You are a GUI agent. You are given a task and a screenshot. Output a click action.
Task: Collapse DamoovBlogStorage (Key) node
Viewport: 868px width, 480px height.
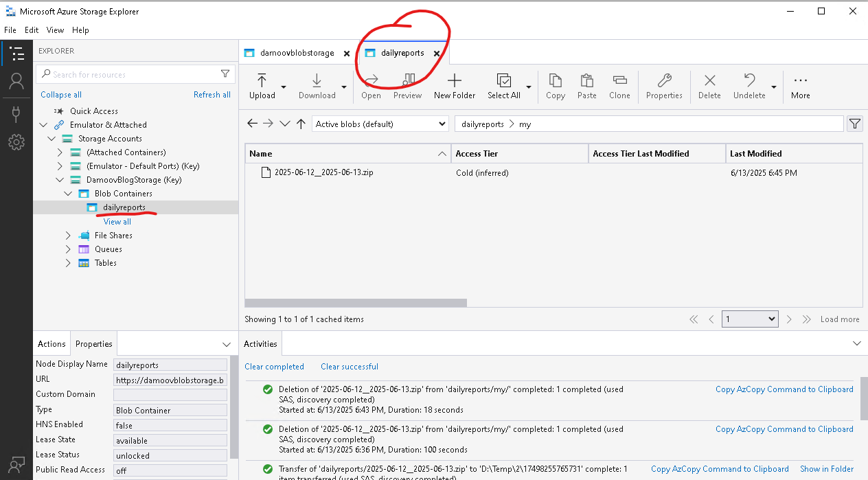coord(60,180)
